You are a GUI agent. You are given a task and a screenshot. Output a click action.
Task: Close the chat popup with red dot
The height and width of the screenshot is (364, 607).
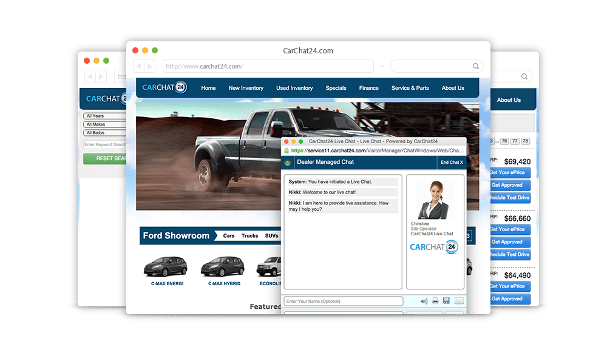tap(287, 141)
